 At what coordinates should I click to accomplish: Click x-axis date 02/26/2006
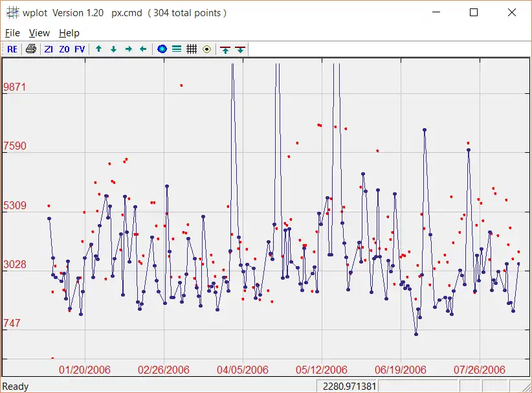click(164, 370)
